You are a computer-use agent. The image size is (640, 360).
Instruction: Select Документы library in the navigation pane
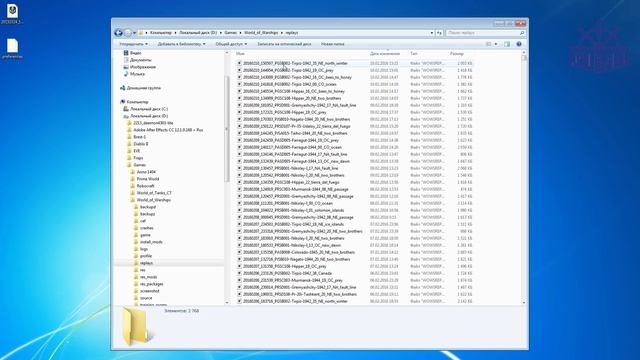click(137, 60)
